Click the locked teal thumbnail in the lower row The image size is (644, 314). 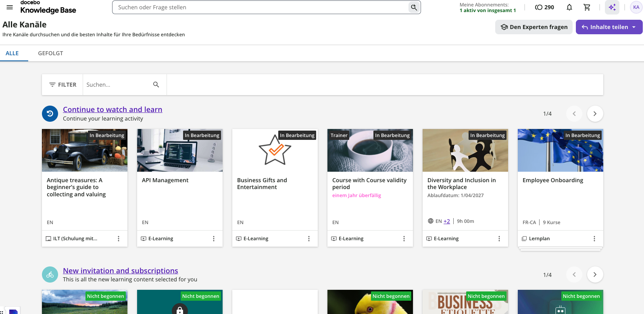180,302
